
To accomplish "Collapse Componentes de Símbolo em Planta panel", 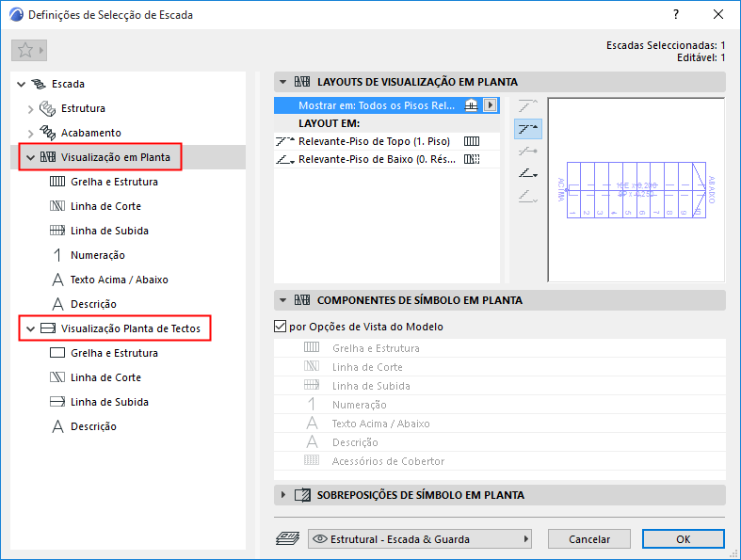I will pos(283,300).
